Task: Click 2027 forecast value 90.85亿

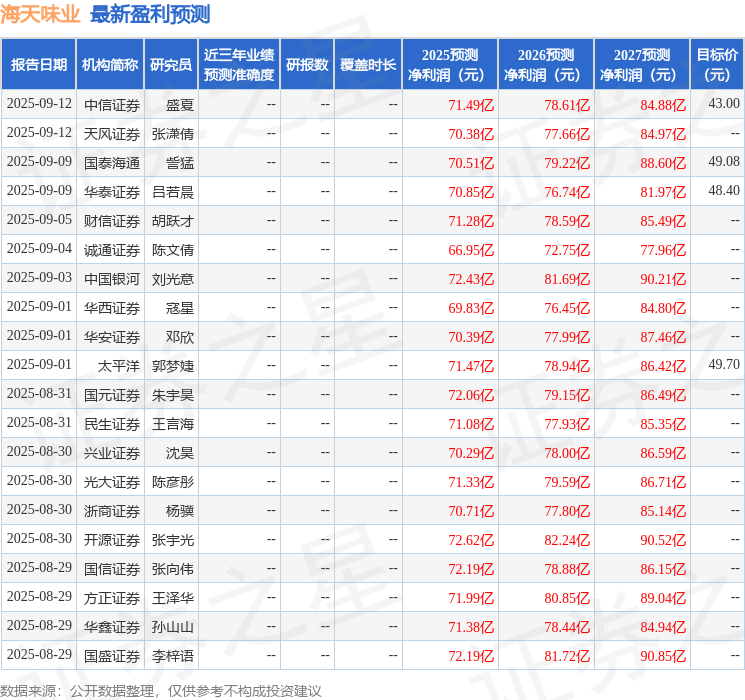Action: tap(663, 656)
